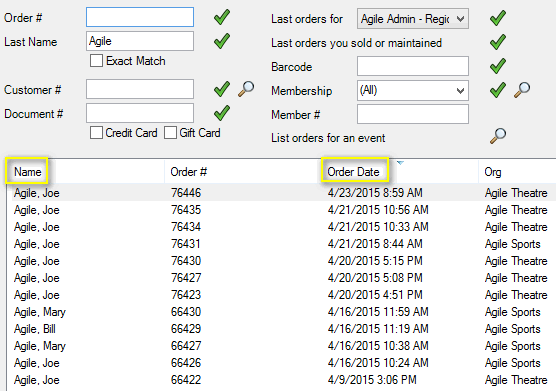Click magnifying glass for List orders for an event
This screenshot has height=391, width=556.
[x=498, y=136]
